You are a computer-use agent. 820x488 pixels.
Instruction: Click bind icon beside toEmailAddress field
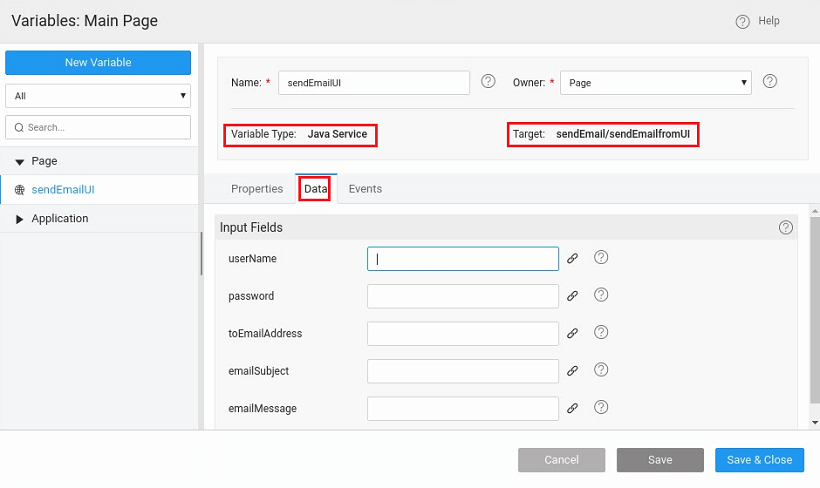click(573, 333)
